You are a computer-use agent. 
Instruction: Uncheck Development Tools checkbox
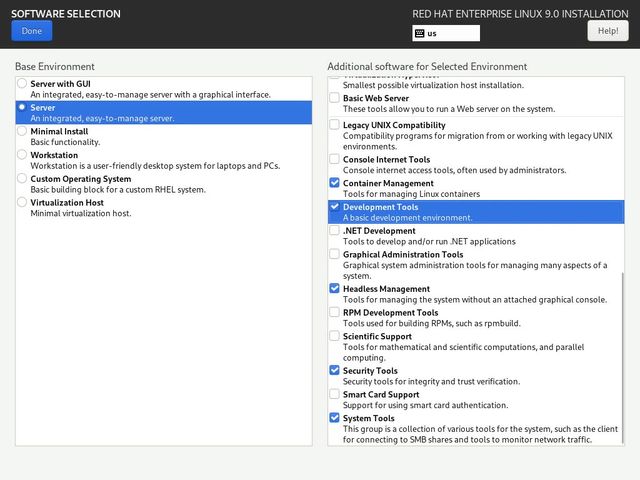[x=334, y=207]
